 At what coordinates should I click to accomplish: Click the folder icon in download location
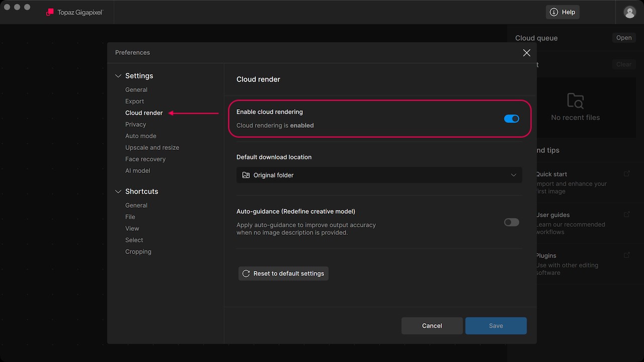click(x=246, y=175)
